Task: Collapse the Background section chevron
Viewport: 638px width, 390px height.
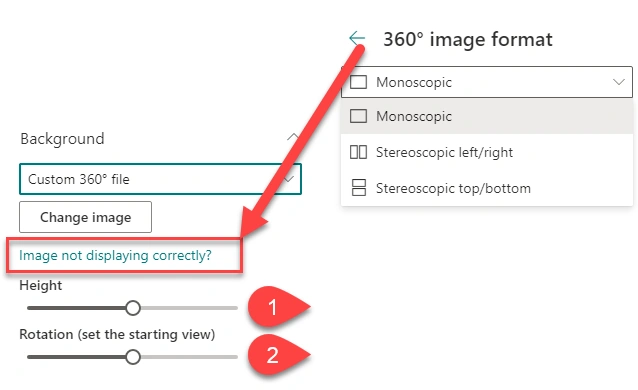Action: click(x=293, y=137)
